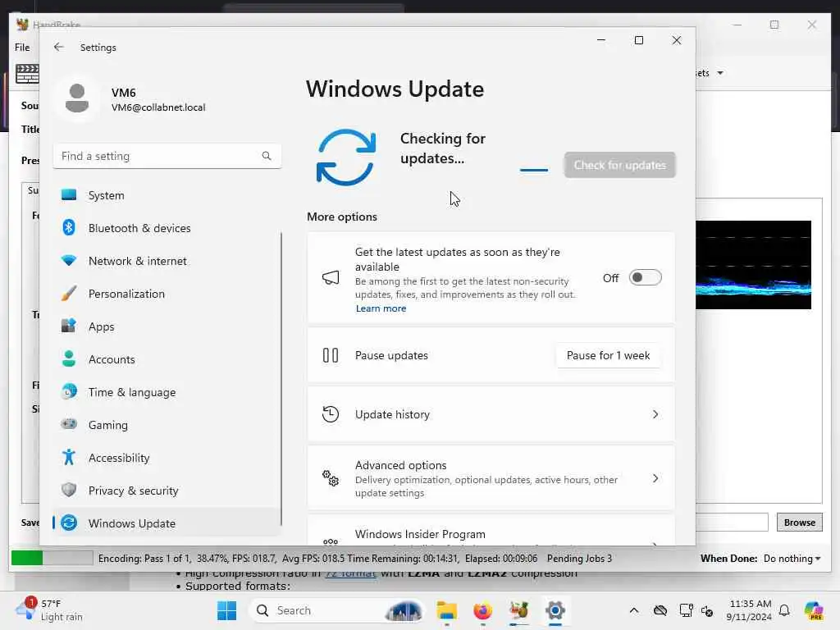The height and width of the screenshot is (630, 840).
Task: Expand Advanced options row chevron
Action: 655,478
